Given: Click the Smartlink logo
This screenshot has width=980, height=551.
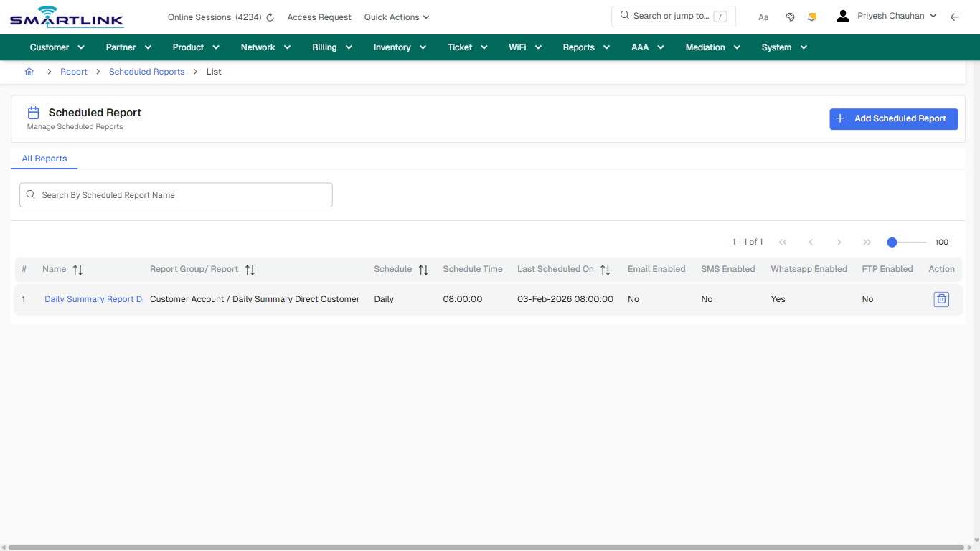Looking at the screenshot, I should pos(66,17).
